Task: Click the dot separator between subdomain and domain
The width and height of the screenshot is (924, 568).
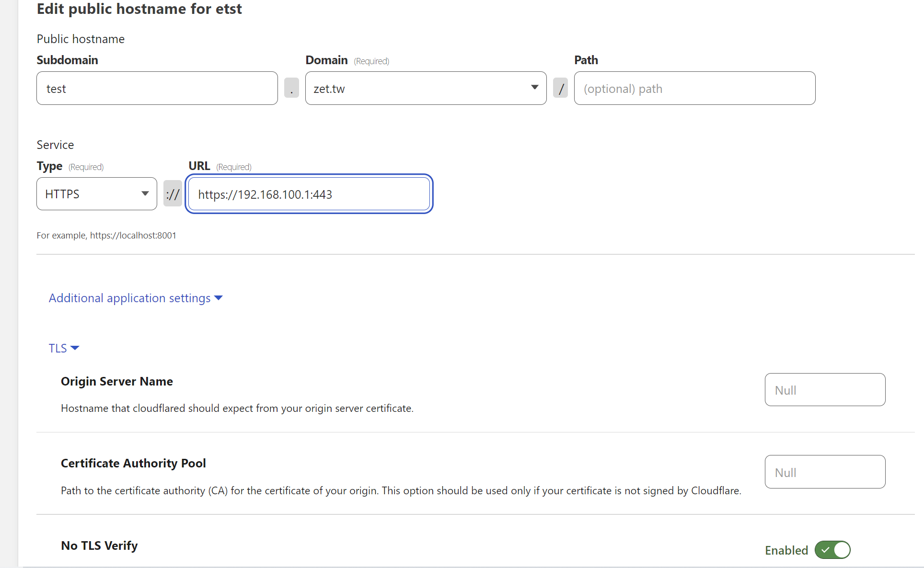Action: coord(291,88)
